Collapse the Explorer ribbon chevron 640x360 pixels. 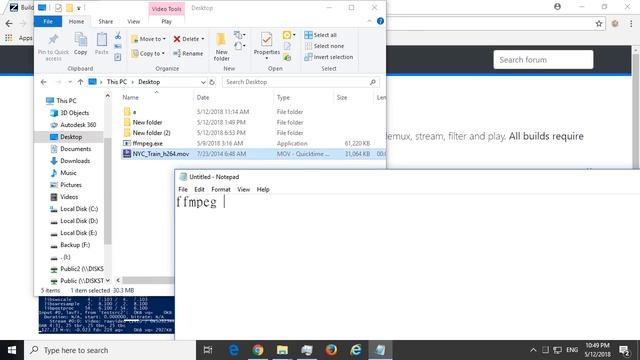tap(369, 21)
